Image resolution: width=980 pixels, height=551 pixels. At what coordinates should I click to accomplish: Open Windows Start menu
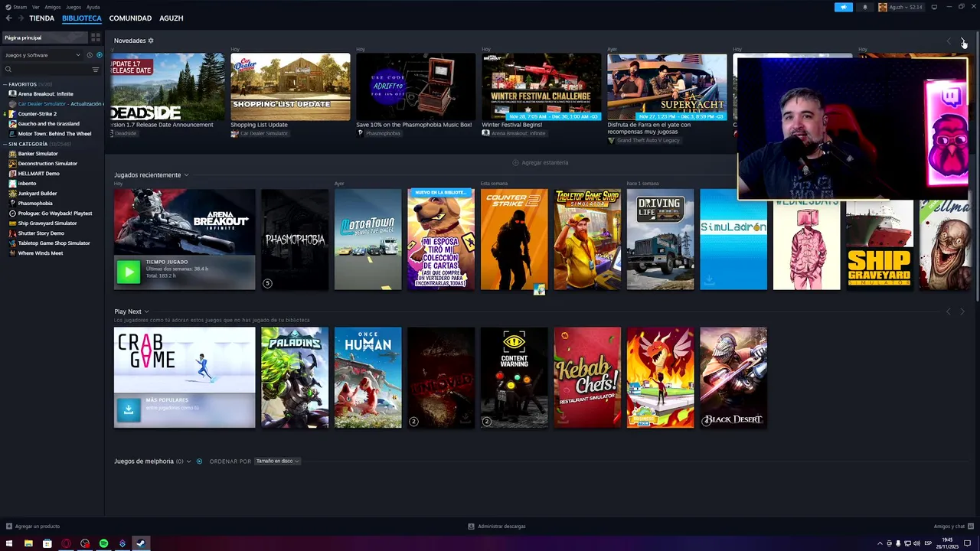[9, 543]
